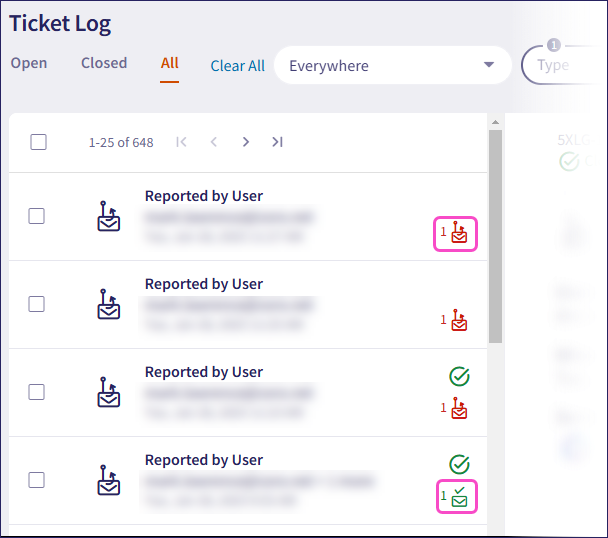Switch to the Open tickets tab
The width and height of the screenshot is (608, 538).
(29, 63)
